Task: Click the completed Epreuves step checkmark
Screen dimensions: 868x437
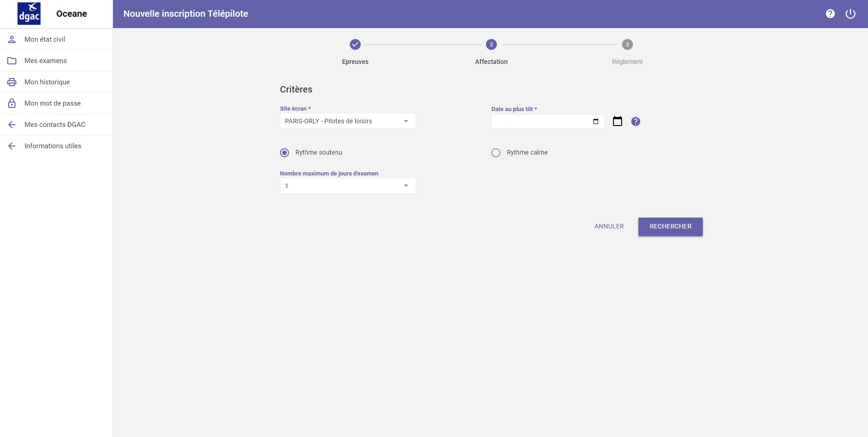Action: [x=355, y=44]
